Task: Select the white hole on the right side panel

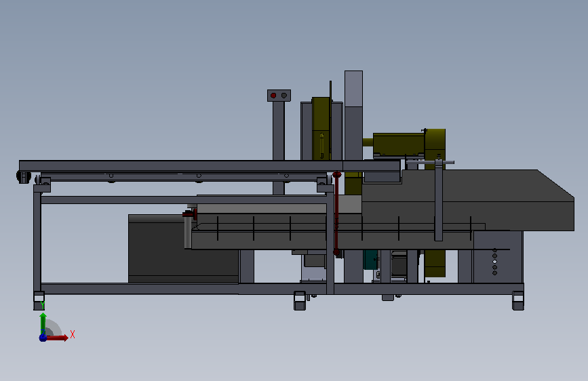Action: click(x=494, y=262)
